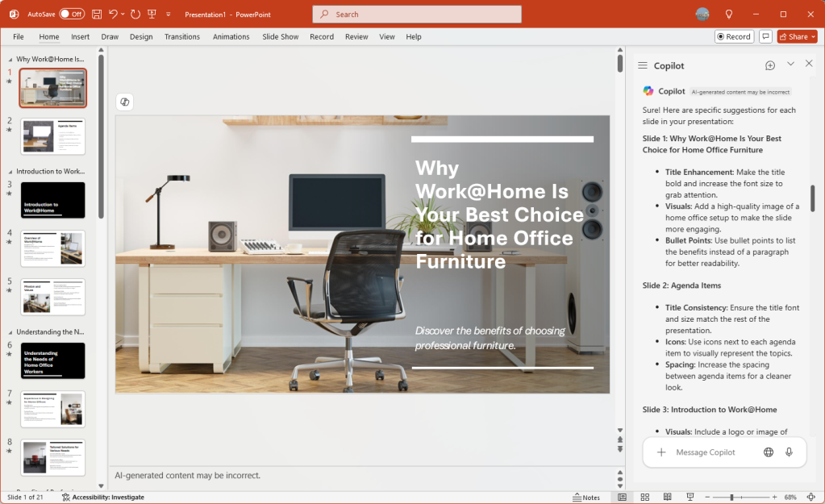
Task: Close the Copilot pane
Action: tap(809, 64)
